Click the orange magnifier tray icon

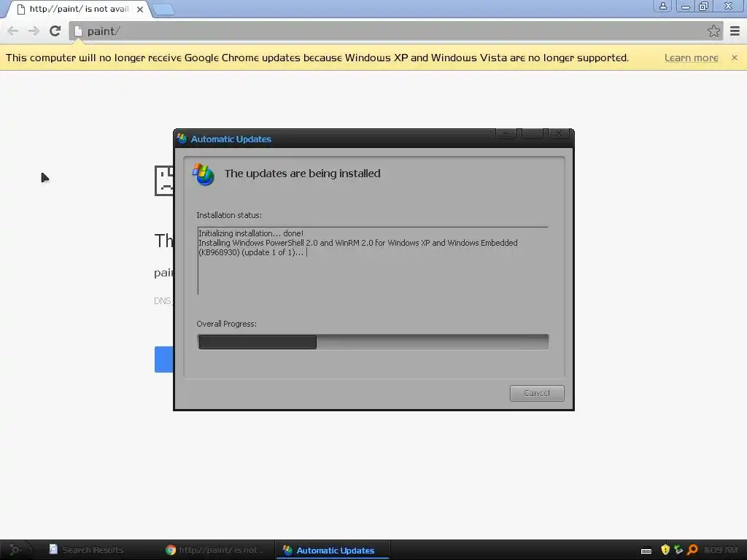click(693, 550)
